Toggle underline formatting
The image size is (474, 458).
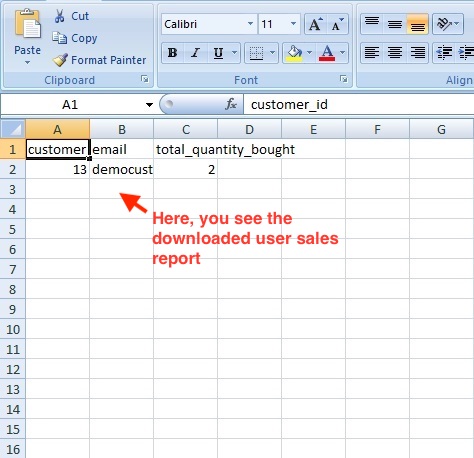218,53
